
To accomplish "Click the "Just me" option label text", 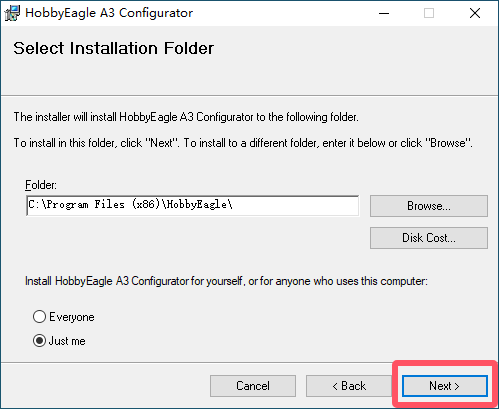I will click(x=67, y=341).
